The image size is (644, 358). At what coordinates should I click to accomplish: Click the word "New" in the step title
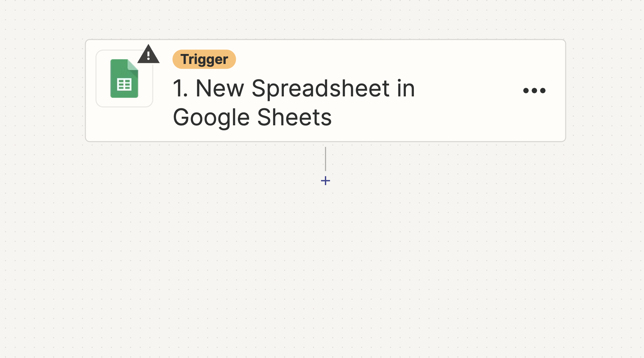220,88
